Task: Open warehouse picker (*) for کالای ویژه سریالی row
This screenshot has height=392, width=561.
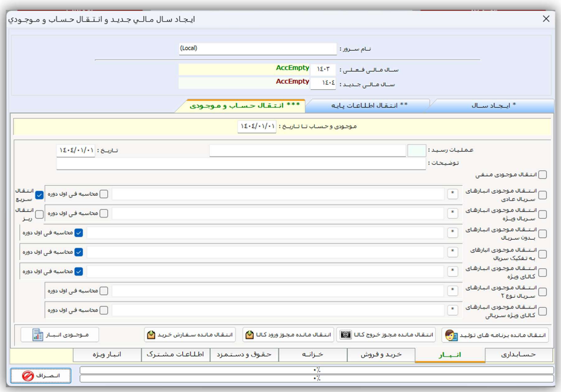Action: tap(453, 310)
